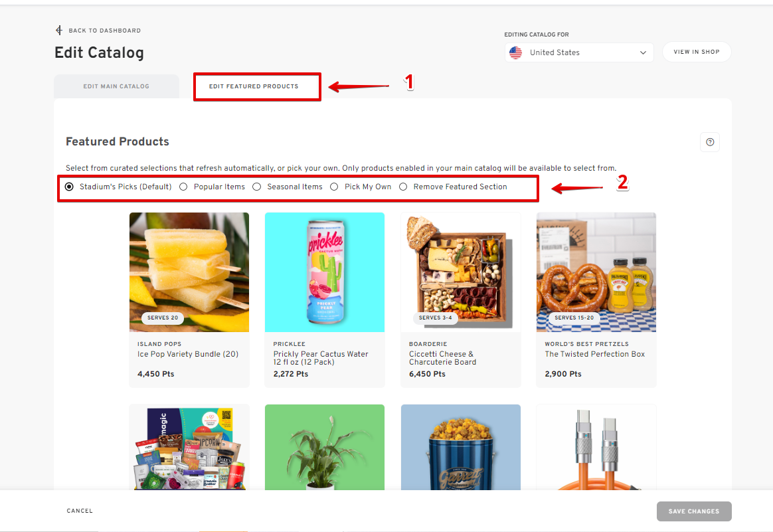
Task: Select Stadium's Picks (Default) radio
Action: 70,187
